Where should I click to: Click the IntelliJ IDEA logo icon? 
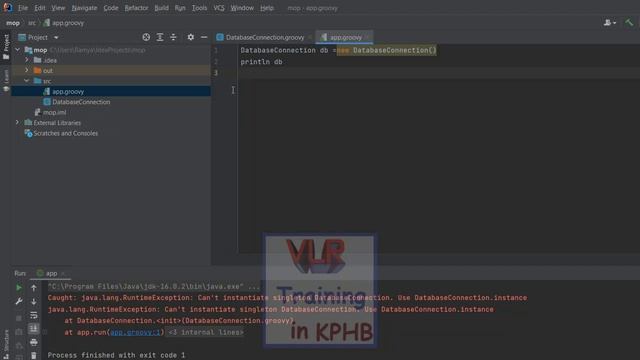coord(7,7)
